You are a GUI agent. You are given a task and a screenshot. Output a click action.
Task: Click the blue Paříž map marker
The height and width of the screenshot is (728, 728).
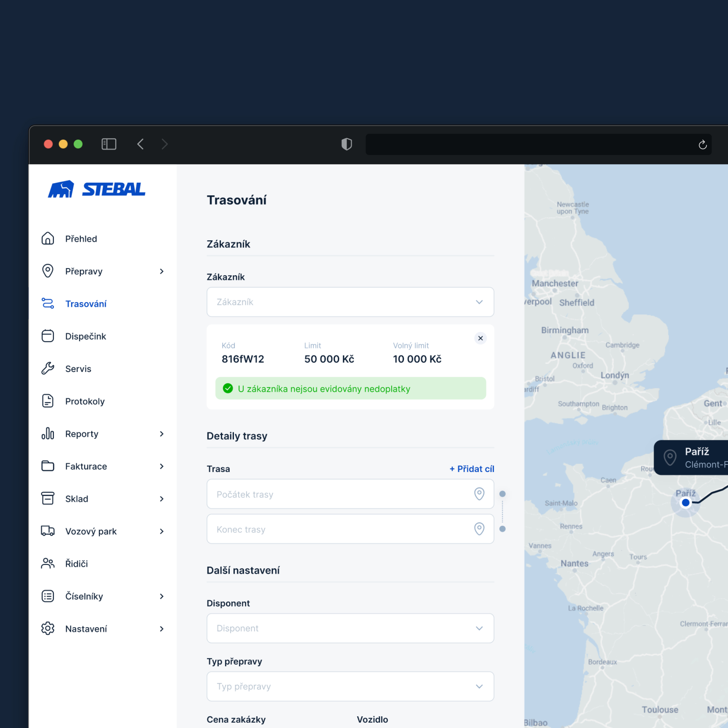[x=686, y=503]
